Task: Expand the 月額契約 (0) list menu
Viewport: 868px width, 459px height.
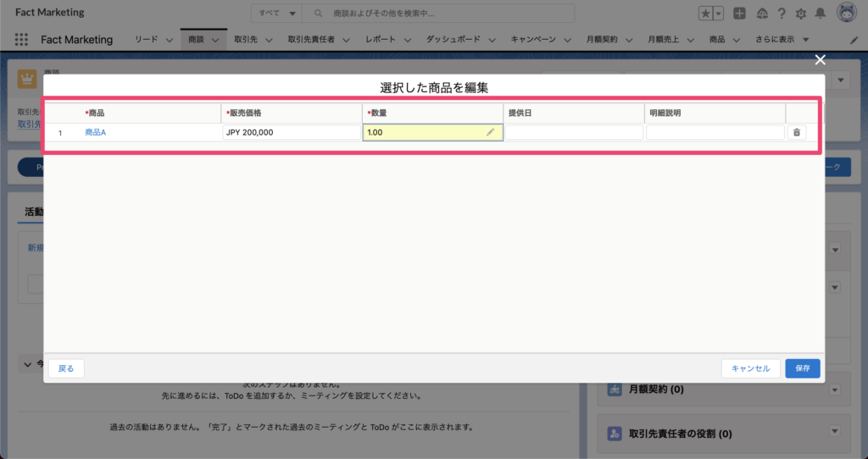Action: click(x=835, y=390)
